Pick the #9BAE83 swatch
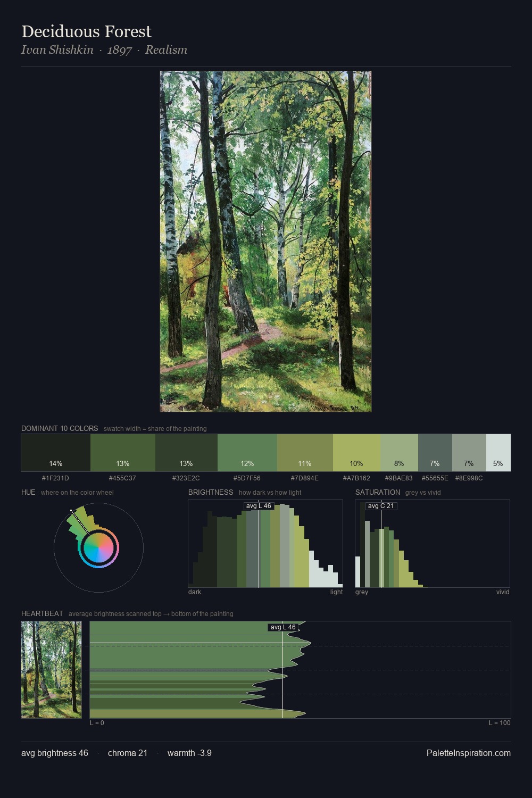The width and height of the screenshot is (532, 798). [400, 453]
